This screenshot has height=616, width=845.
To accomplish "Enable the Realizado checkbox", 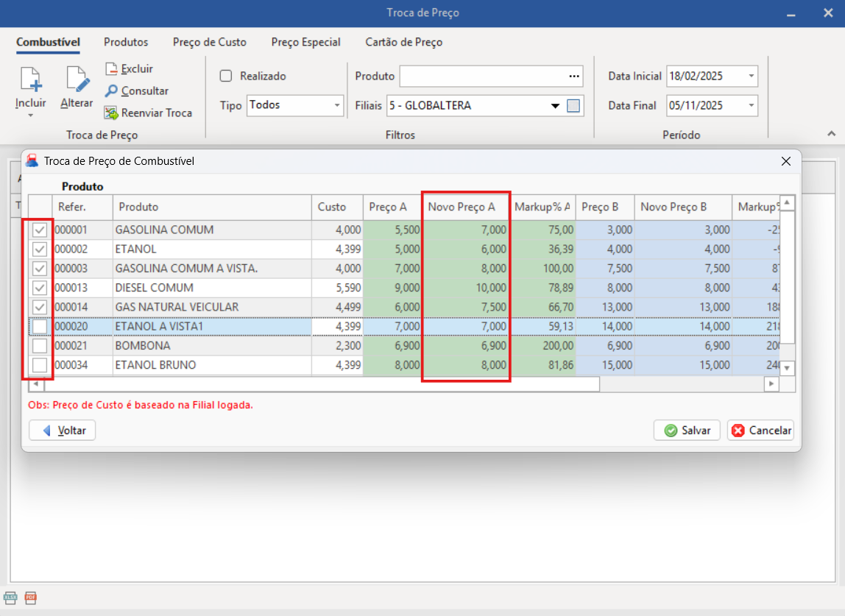I will pos(226,76).
